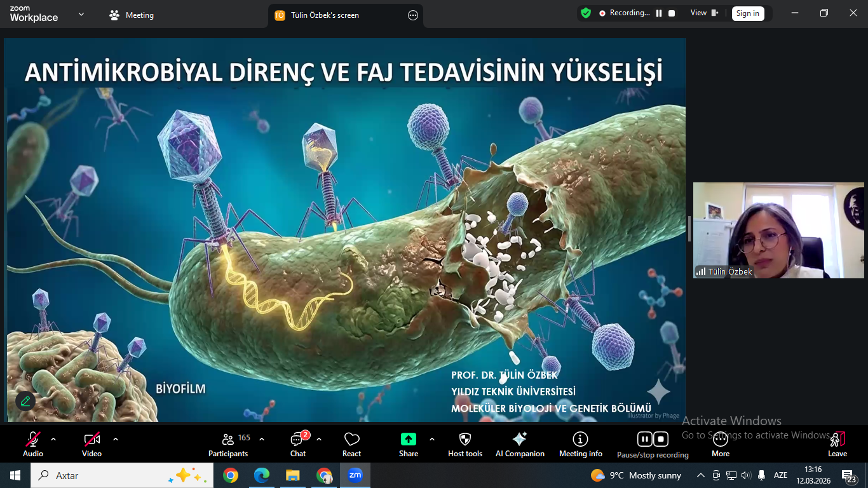Open the Participants panel
The image size is (868, 488).
[228, 444]
